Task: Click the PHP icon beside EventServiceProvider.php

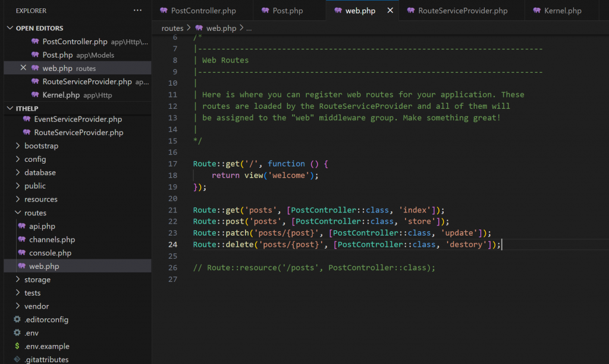Action: click(27, 119)
